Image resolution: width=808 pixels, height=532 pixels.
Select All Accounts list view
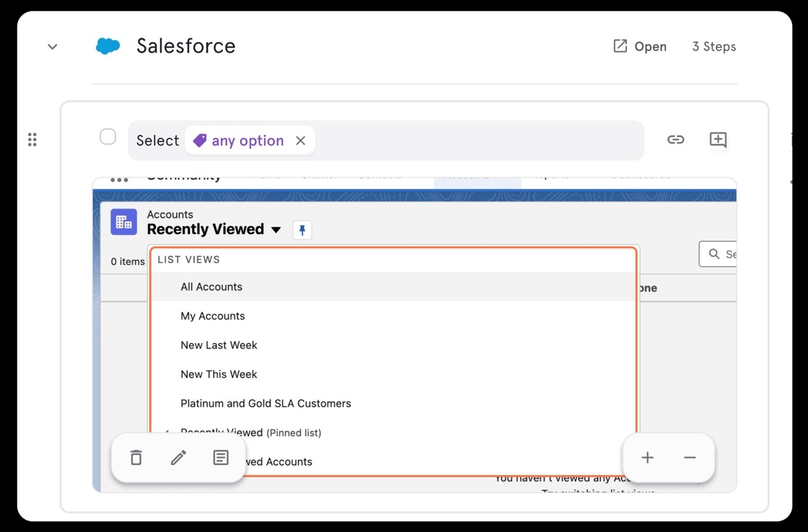(392, 287)
